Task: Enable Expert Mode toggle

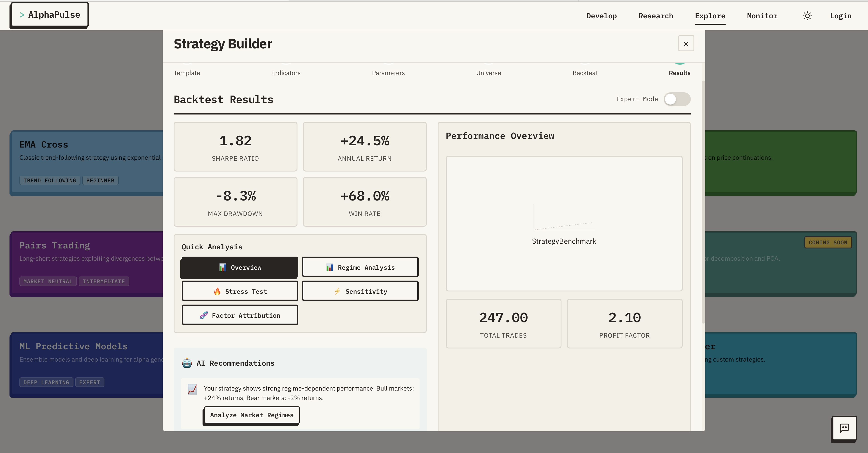Action: click(x=677, y=99)
